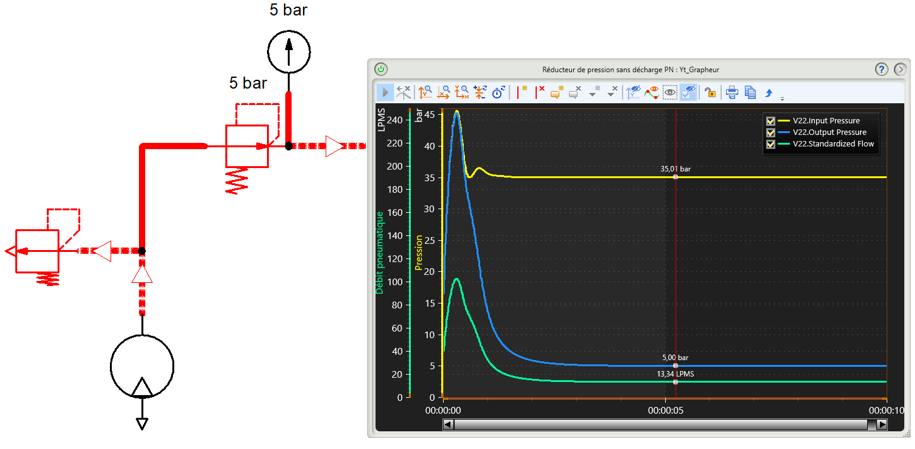Select the compressor pump symbol at the bottom
Image resolution: width=915 pixels, height=449 pixels.
142,366
